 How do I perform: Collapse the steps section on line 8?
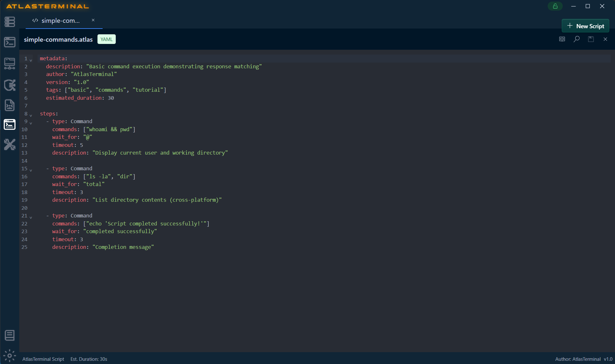click(x=30, y=115)
